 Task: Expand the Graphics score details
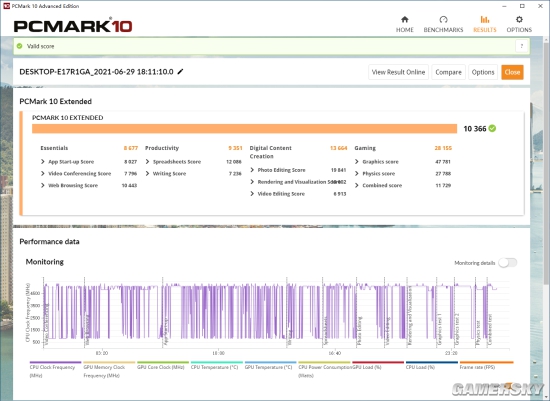tap(403, 162)
